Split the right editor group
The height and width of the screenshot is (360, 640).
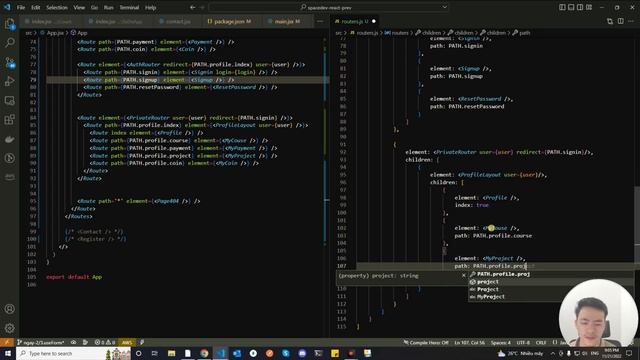click(620, 21)
